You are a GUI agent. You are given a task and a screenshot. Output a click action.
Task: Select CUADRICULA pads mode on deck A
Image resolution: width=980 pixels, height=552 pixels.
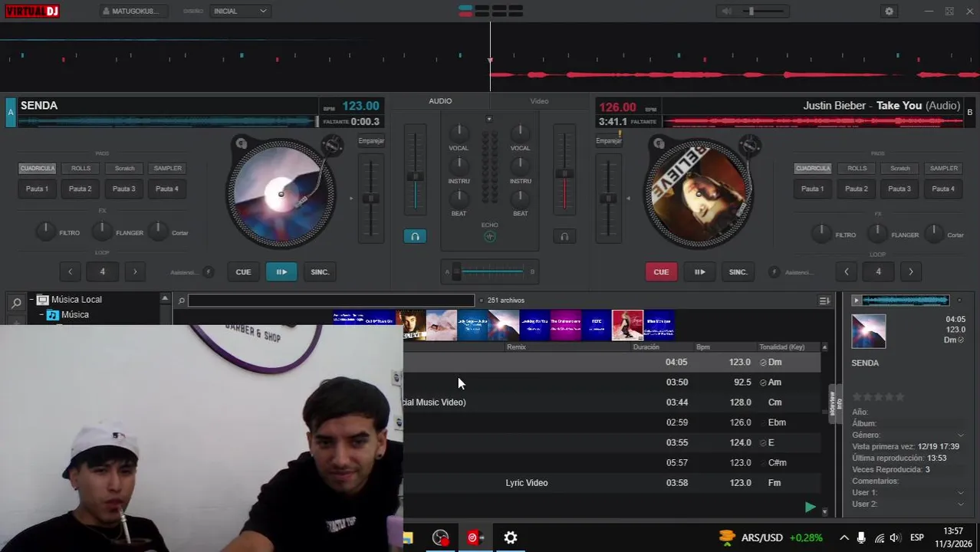tap(37, 168)
